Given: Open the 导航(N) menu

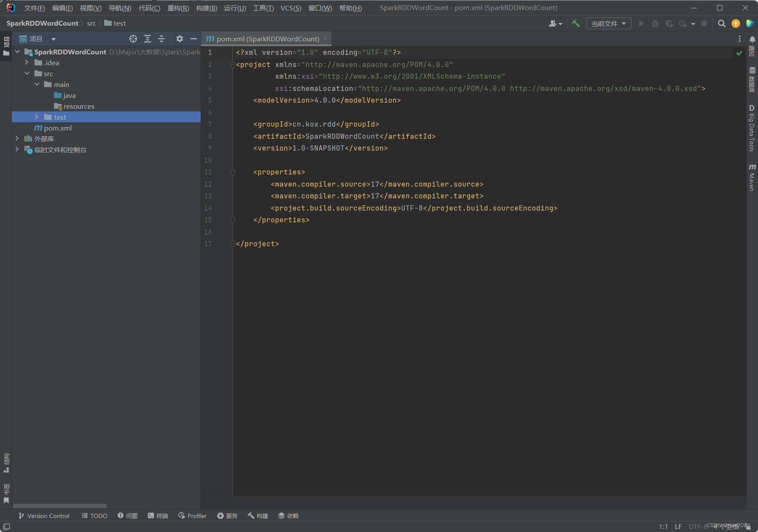Looking at the screenshot, I should [120, 8].
